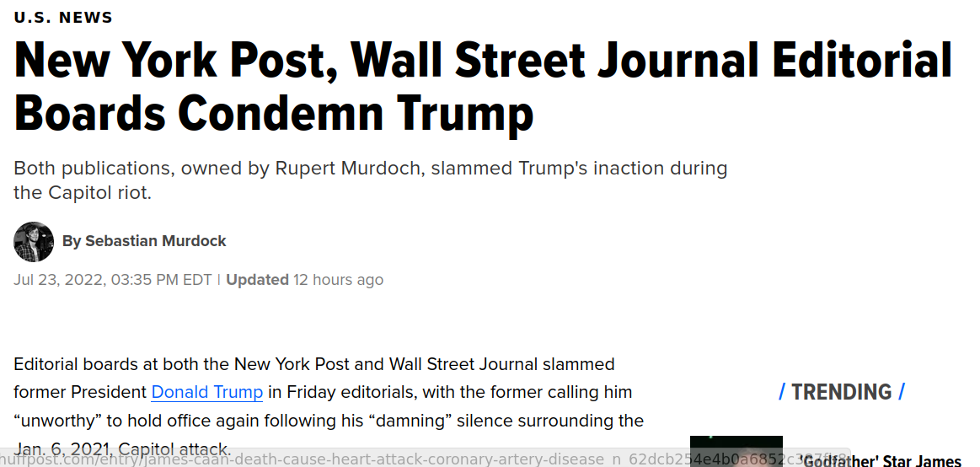Click the TRENDING section heading
Screen dimensions: 980x467
click(x=841, y=392)
